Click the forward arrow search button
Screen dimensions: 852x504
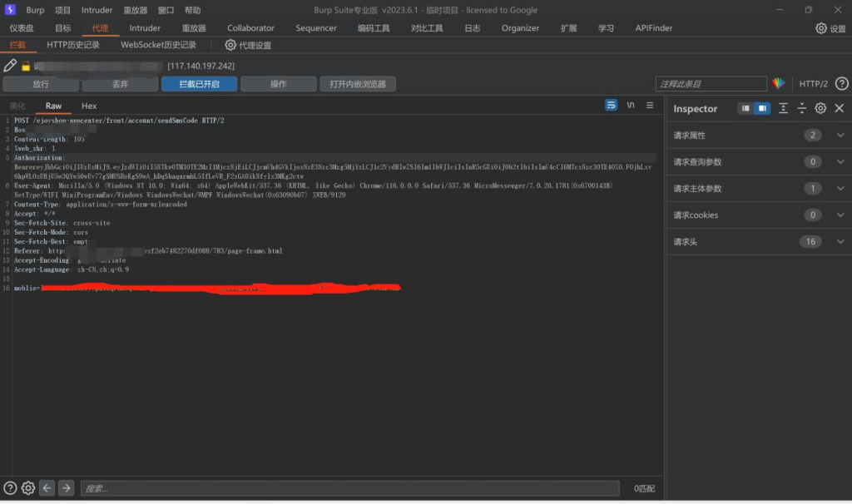67,488
